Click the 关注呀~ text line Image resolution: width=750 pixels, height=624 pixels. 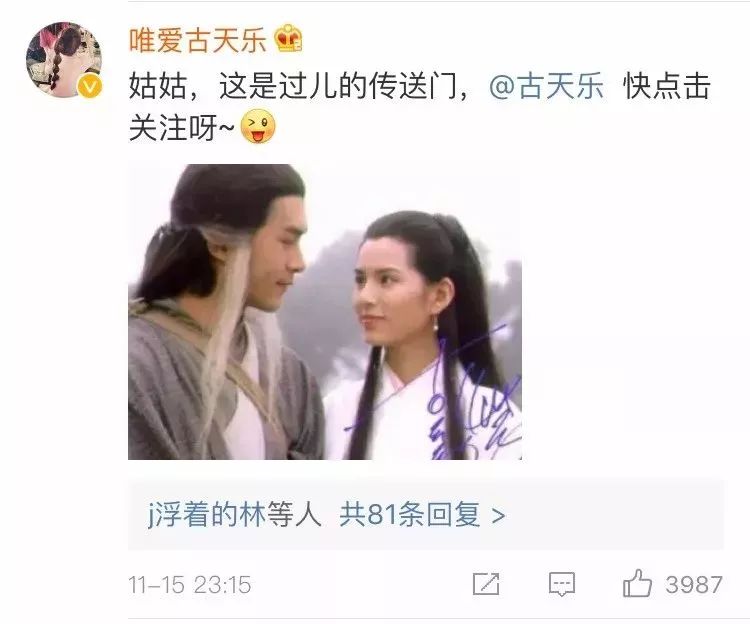(x=182, y=127)
